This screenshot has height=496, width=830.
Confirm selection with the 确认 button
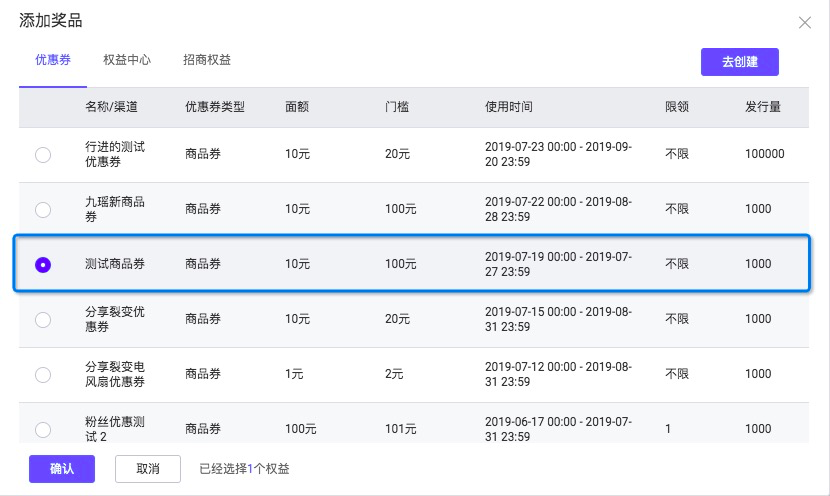62,469
